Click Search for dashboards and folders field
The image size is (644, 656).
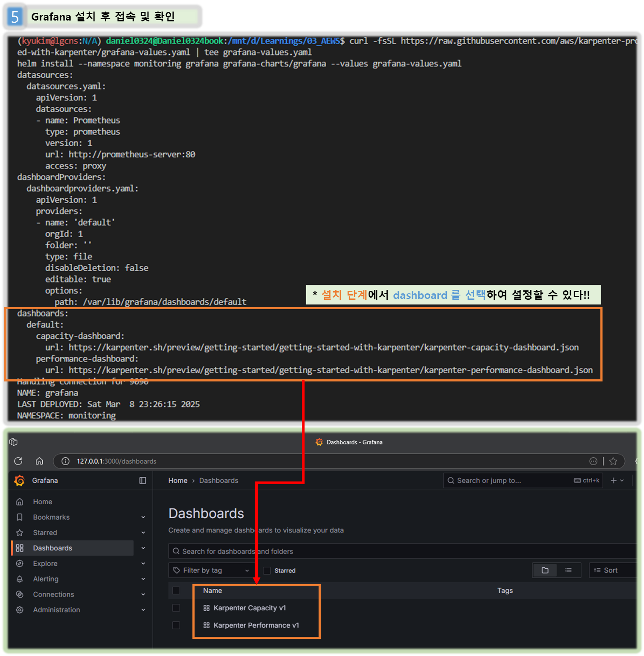pyautogui.click(x=402, y=551)
